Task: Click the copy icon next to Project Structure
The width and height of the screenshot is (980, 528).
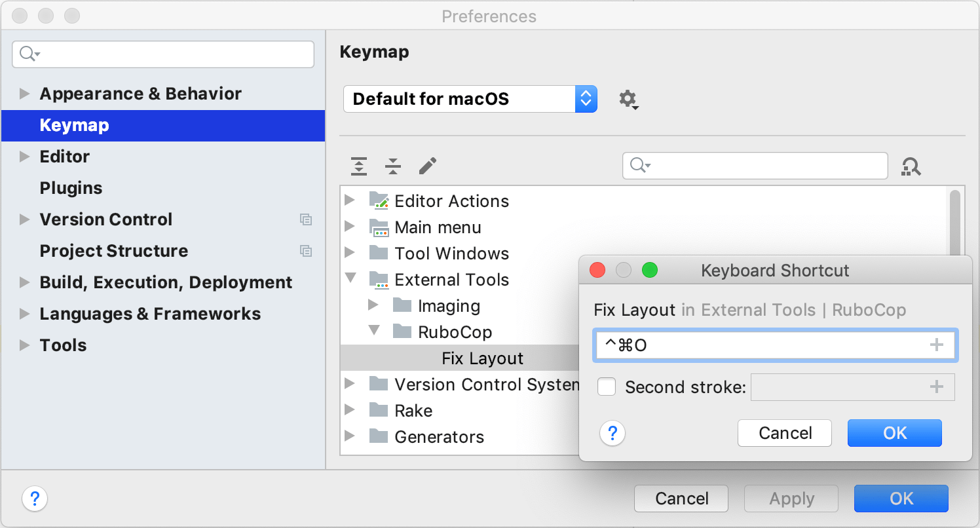Action: click(x=306, y=251)
